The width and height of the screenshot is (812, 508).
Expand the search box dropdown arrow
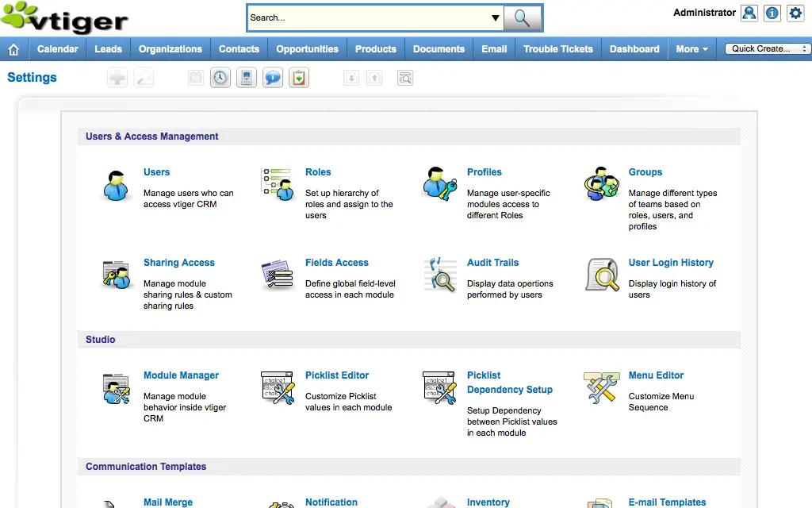point(495,17)
